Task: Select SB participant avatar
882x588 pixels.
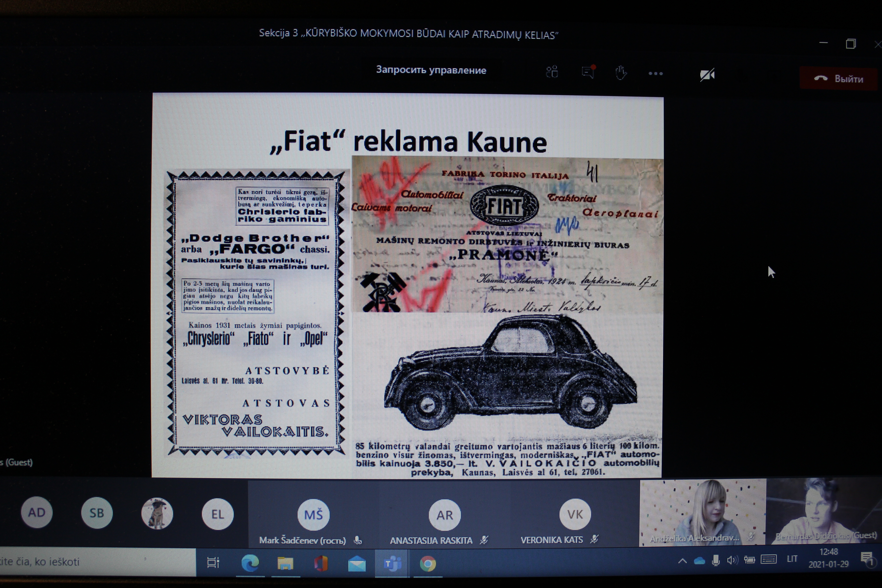Action: (x=97, y=513)
